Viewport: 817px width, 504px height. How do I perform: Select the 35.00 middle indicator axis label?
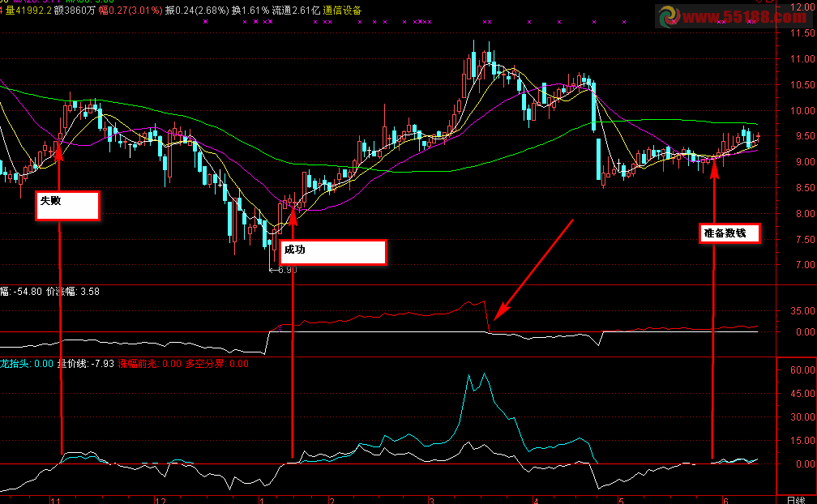click(x=802, y=311)
